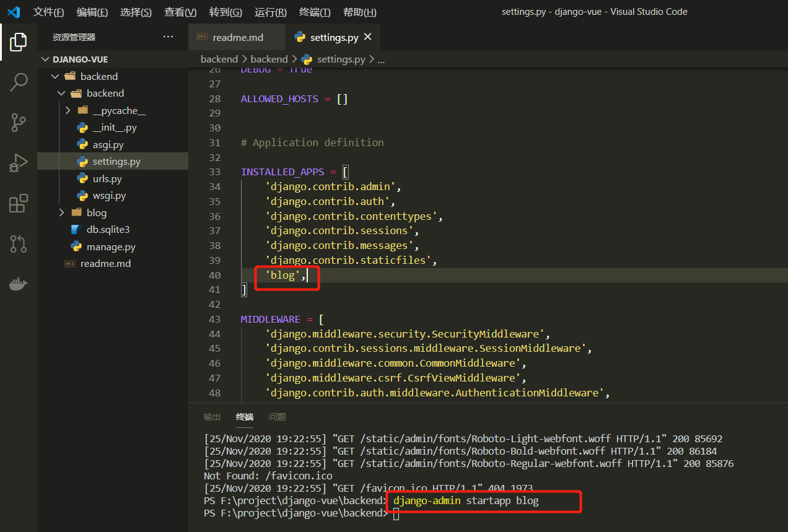Screen dimensions: 788x532
Task: Open the 文件(F) menu
Action: pos(48,12)
